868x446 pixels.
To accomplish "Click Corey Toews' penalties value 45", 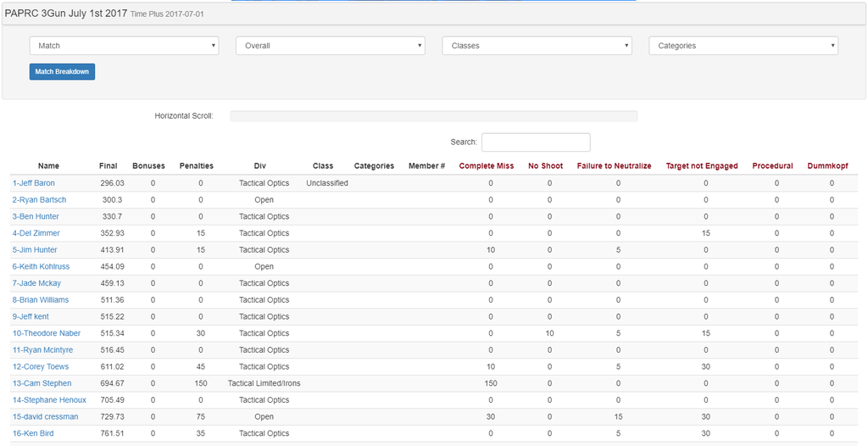I will coord(201,366).
